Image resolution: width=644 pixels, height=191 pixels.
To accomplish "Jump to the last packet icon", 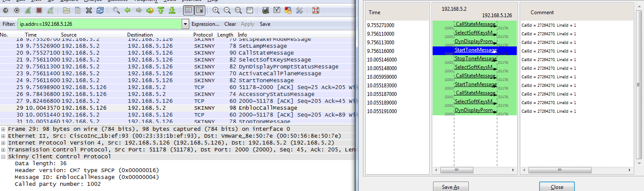I will coord(172,10).
